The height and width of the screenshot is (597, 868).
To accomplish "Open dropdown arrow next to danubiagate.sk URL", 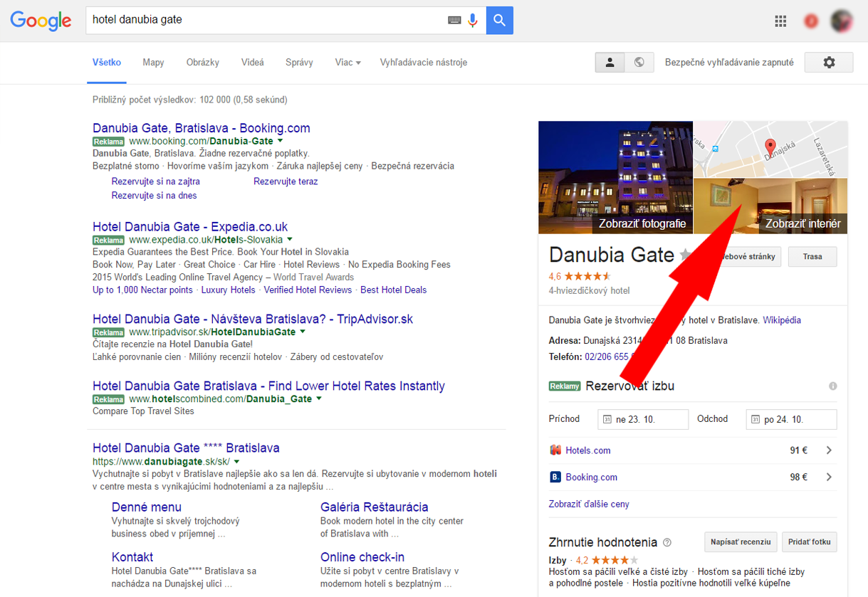I will [237, 462].
